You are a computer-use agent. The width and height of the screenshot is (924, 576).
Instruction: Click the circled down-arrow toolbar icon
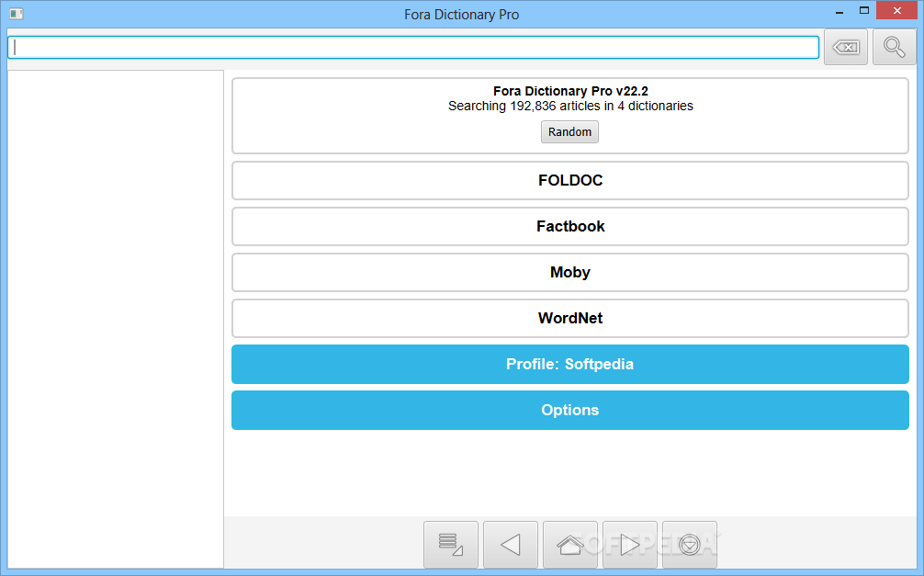(690, 545)
